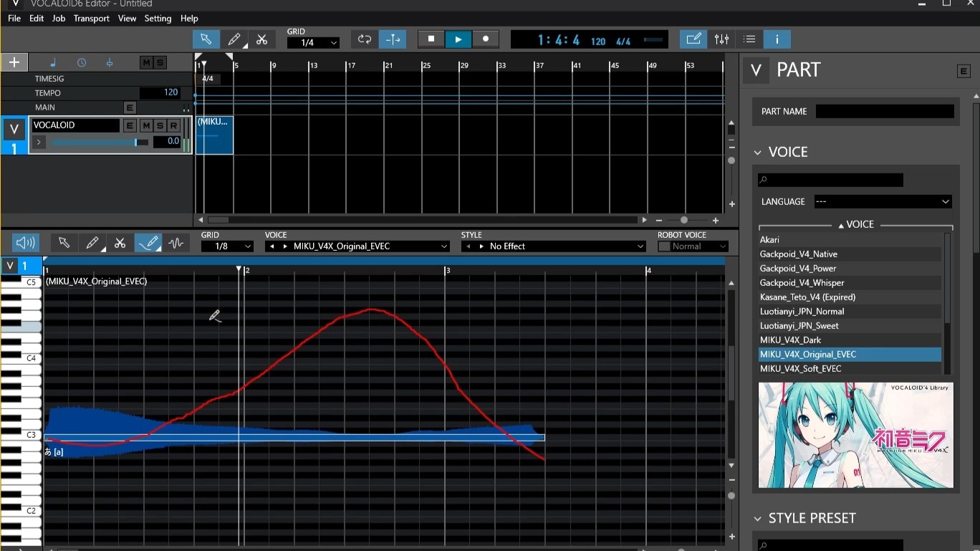Select Luotianyi_JPN_Sweet voice
Screen dimensions: 980x551
coord(850,326)
